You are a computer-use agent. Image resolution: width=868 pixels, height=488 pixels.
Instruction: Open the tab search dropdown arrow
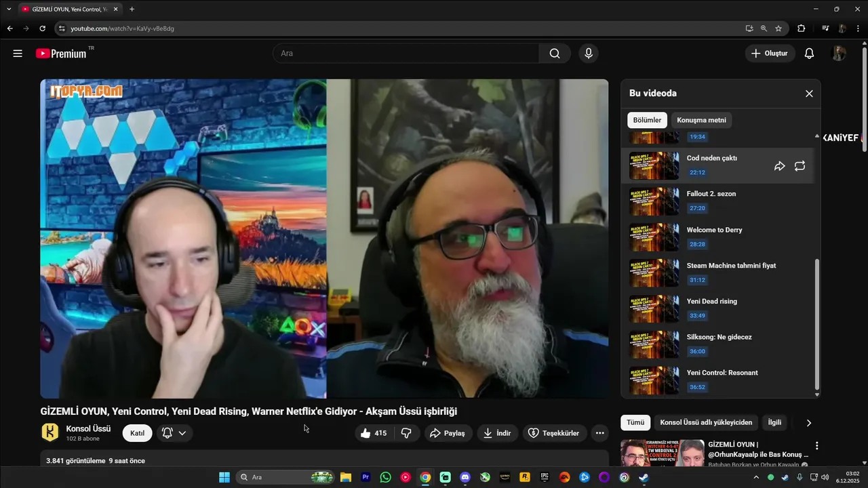[9, 9]
